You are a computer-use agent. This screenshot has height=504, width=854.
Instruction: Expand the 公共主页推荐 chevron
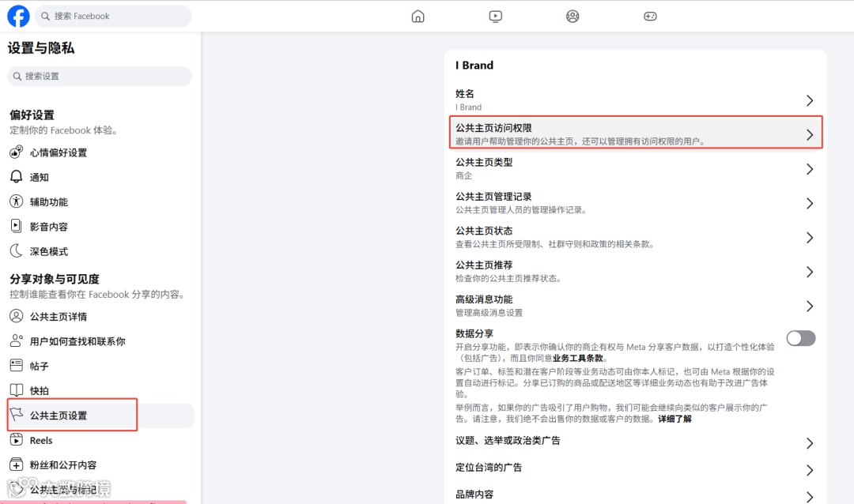click(x=810, y=272)
